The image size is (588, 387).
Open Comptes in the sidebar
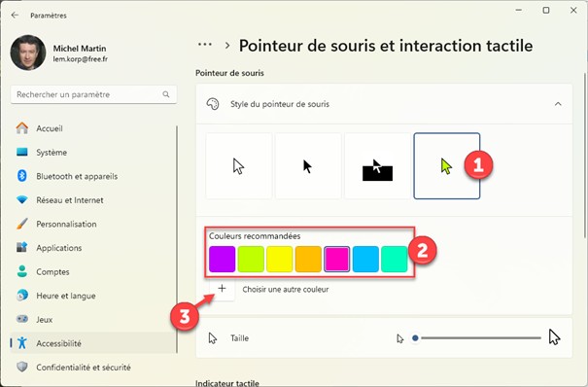pos(93,272)
